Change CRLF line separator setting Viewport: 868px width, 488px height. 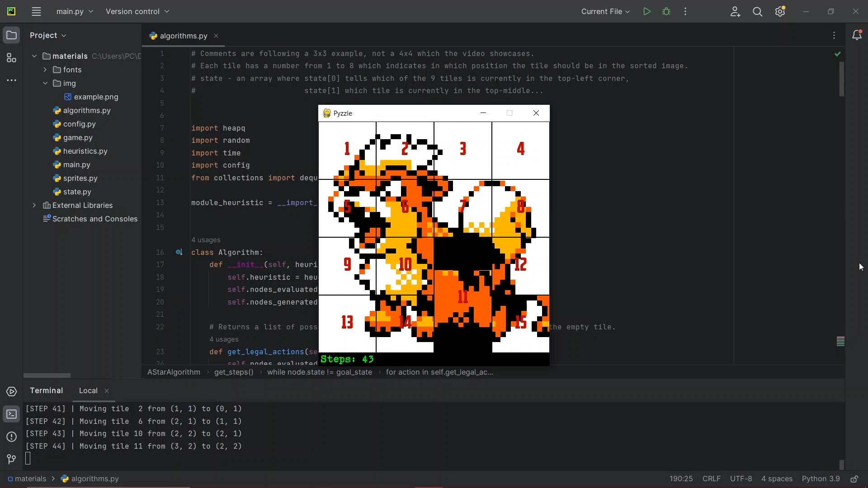(x=711, y=479)
